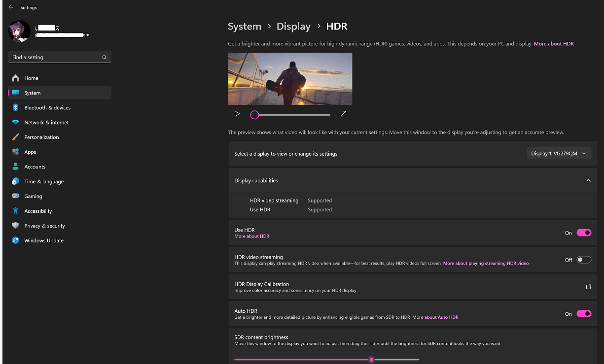Click the Find a setting search box
Viewport: 604px width, 364px height.
(59, 57)
